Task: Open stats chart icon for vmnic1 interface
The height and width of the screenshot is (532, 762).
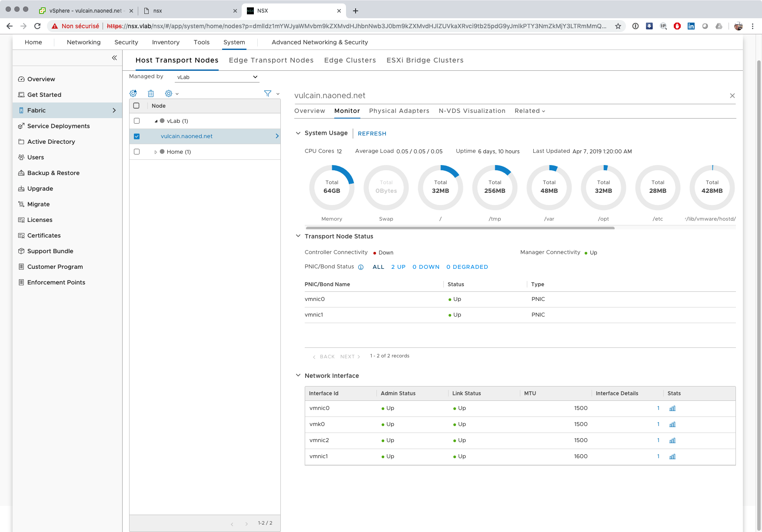Action: click(x=672, y=456)
